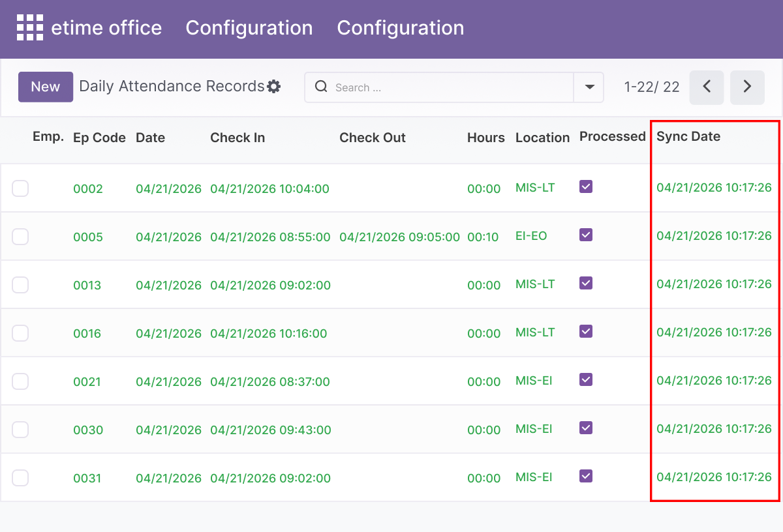Toggle Processed checkbox in row 0005
Screen dimensions: 783x532
pos(586,235)
